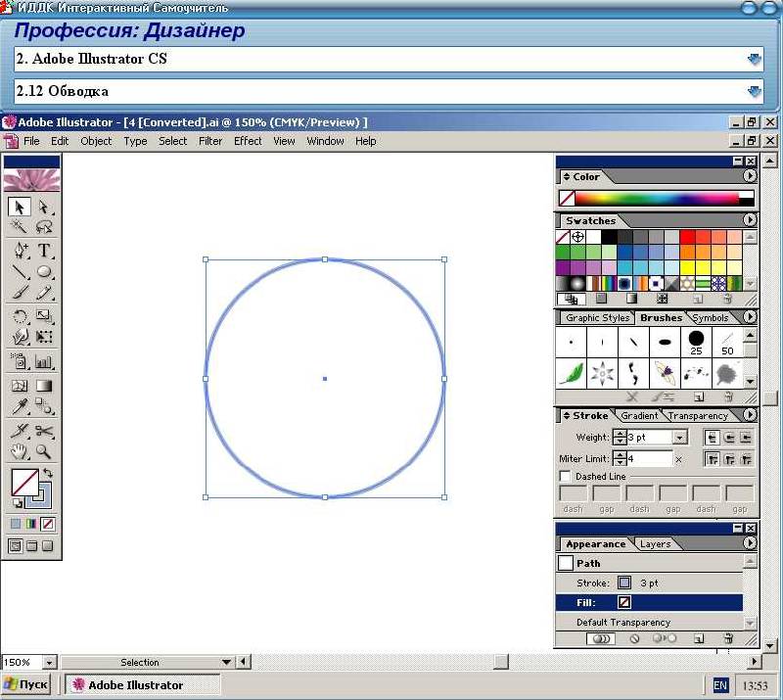
Task: Select the Symbol Sprayer tool
Action: click(x=20, y=360)
